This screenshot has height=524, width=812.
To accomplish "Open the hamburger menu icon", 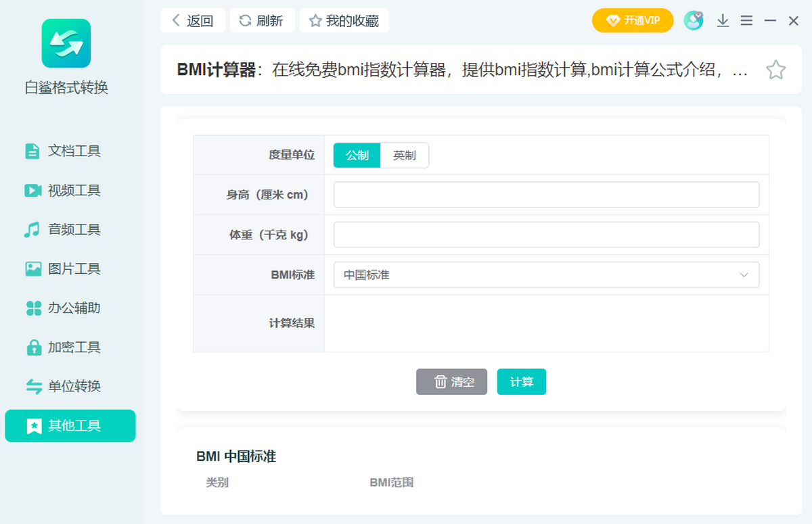I will (x=746, y=21).
